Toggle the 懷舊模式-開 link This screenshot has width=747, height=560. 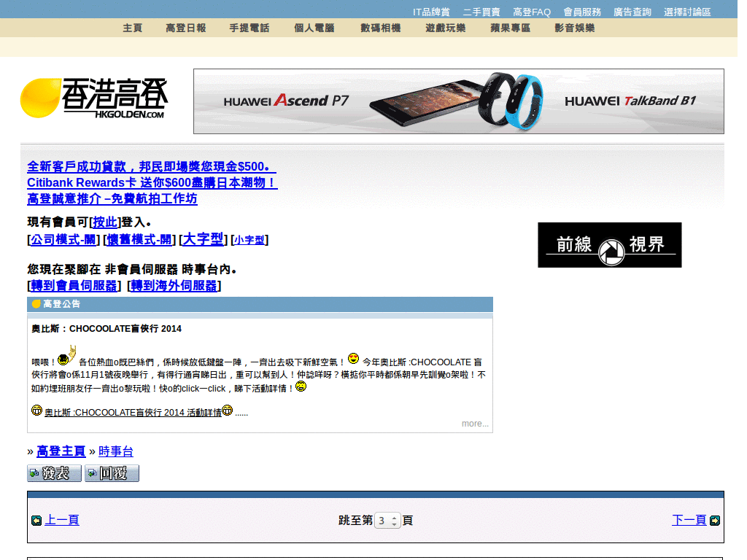139,239
